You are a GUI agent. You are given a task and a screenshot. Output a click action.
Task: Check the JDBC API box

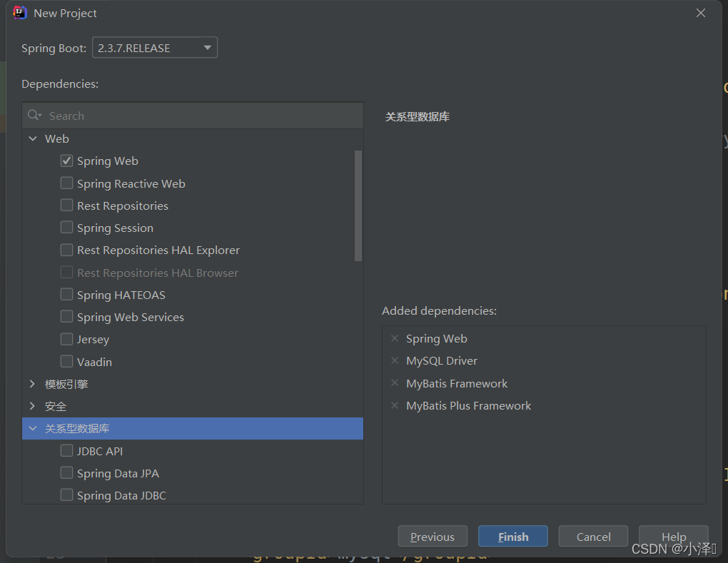tap(66, 451)
